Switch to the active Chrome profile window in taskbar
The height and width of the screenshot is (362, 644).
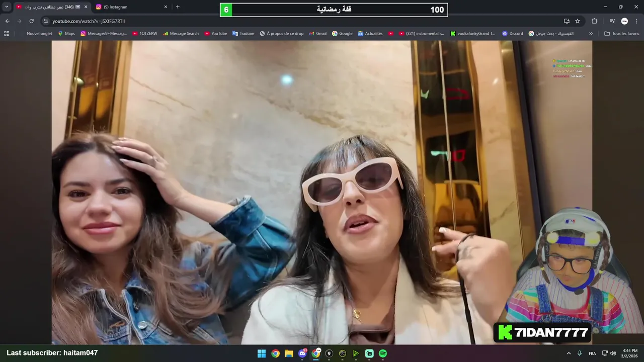316,353
